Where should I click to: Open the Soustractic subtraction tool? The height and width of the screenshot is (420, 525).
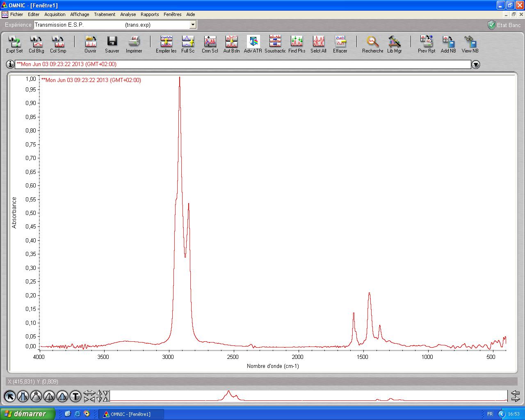tap(275, 44)
